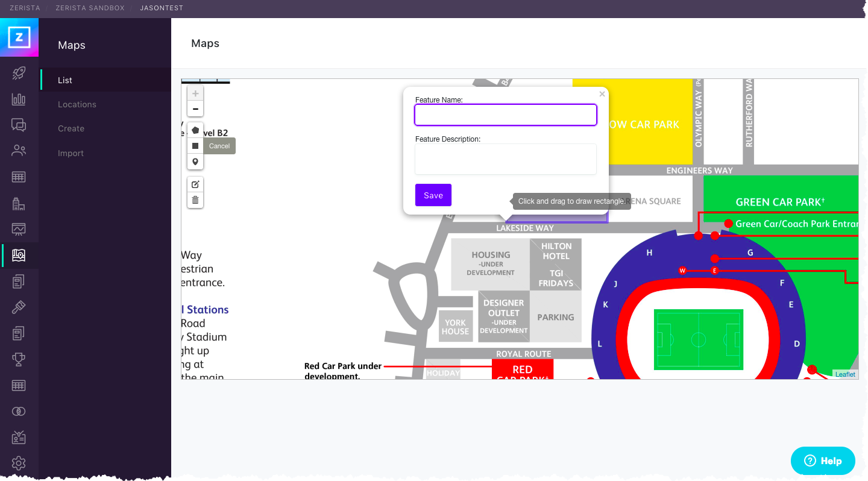Open the rocket launch icon in sidebar

point(19,74)
